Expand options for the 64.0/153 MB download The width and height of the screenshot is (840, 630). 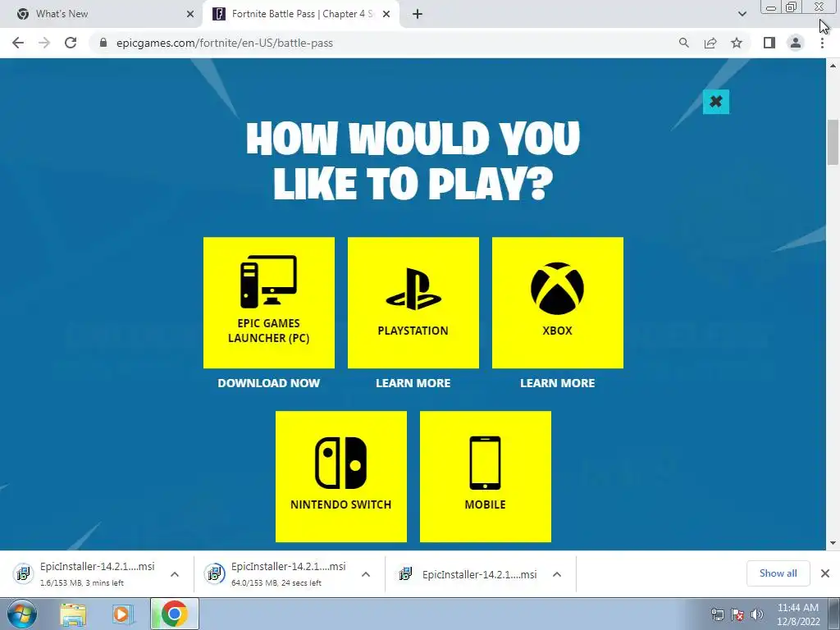click(366, 574)
